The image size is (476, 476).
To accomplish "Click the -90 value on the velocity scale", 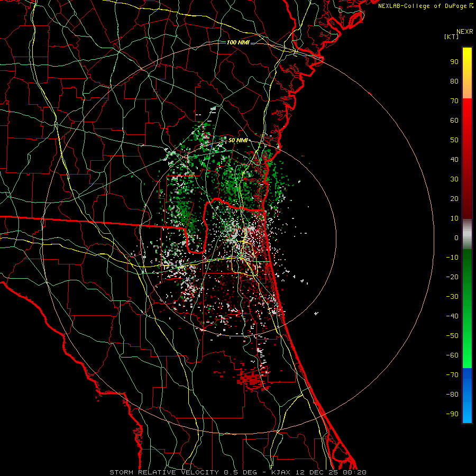I will tap(452, 414).
